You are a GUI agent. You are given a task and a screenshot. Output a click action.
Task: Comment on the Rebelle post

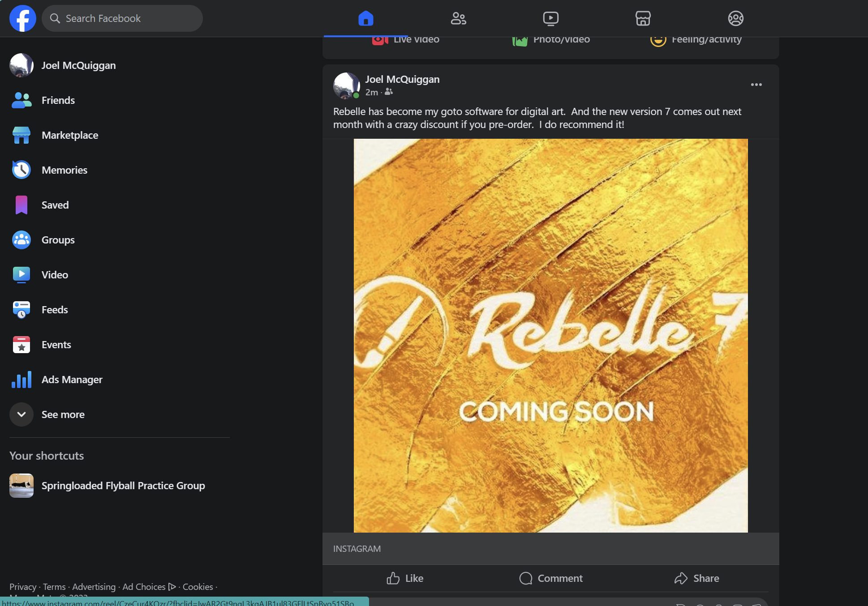click(551, 578)
